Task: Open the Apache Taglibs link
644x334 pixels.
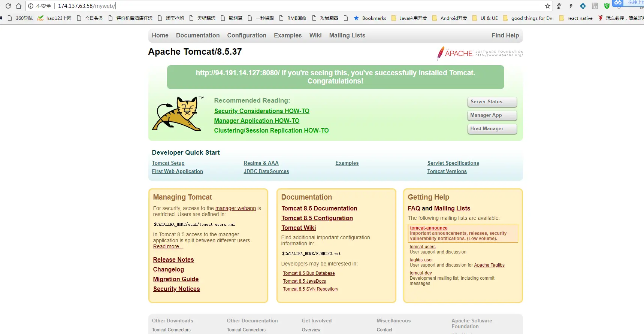Action: pos(489,265)
